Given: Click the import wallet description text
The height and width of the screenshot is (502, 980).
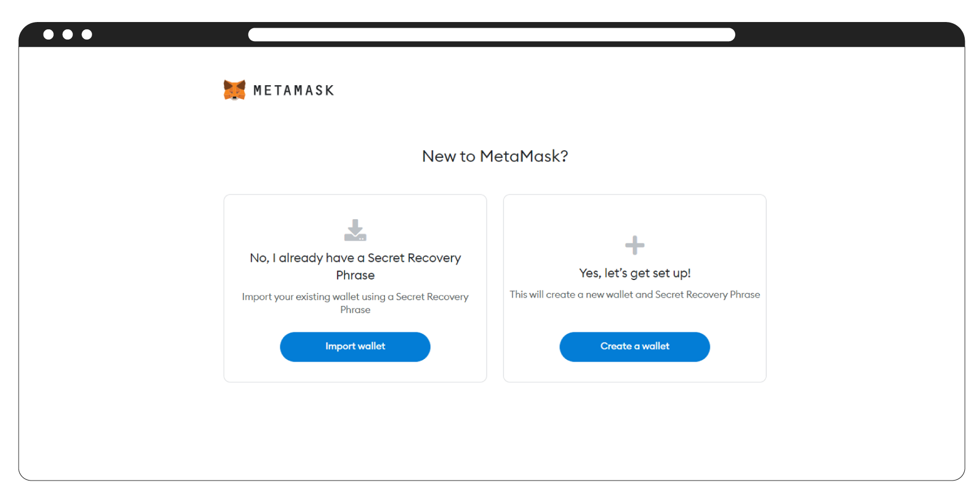Looking at the screenshot, I should pyautogui.click(x=355, y=303).
